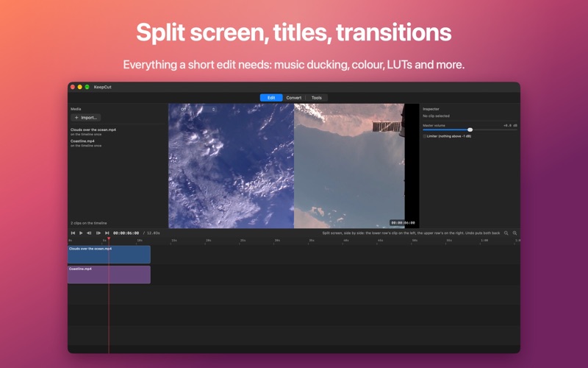The height and width of the screenshot is (368, 588).
Task: Open the Off dropdown over the preview
Action: [198, 109]
